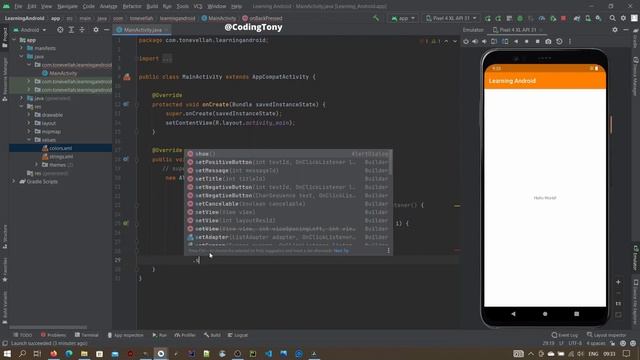This screenshot has width=640, height=360.
Task: Hide the Project panel with minimize icon
Action: (107, 30)
